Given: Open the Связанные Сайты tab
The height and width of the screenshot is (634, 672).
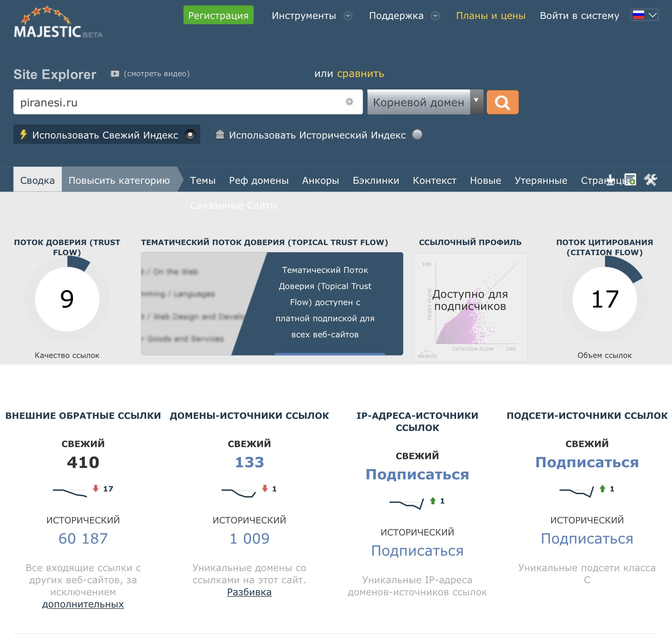Looking at the screenshot, I should (x=234, y=206).
